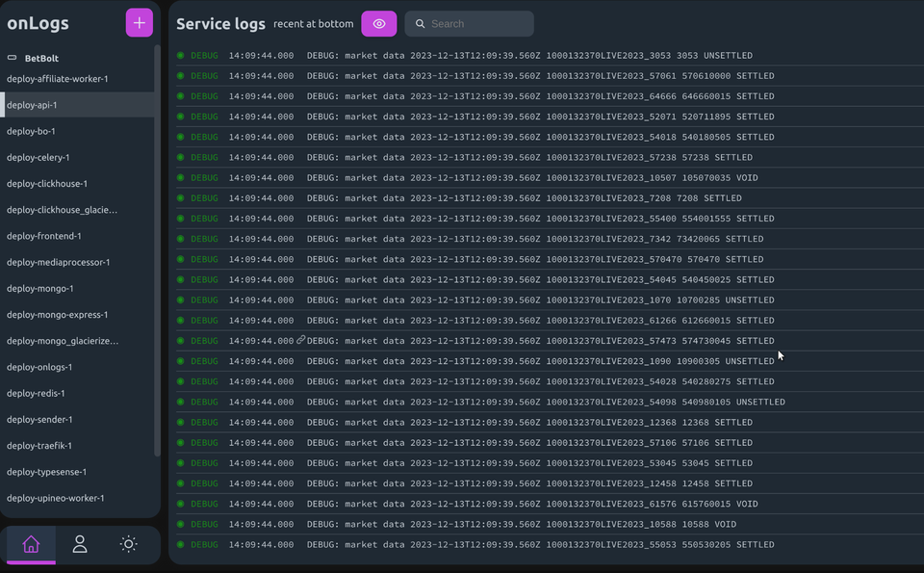Image resolution: width=924 pixels, height=573 pixels.
Task: Collapse the deploy-clickhouse_glacie service entry
Action: point(62,209)
